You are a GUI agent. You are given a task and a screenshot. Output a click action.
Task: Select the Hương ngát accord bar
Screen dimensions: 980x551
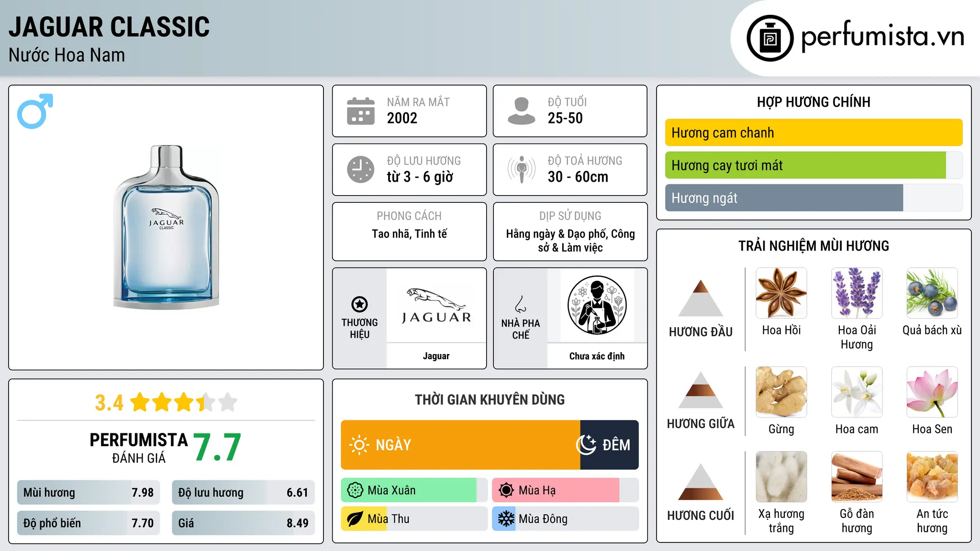(x=813, y=198)
